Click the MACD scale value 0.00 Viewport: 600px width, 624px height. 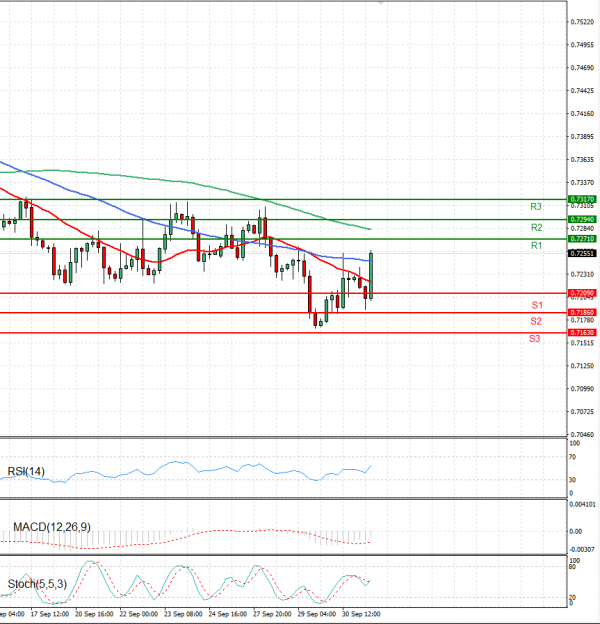tap(576, 532)
